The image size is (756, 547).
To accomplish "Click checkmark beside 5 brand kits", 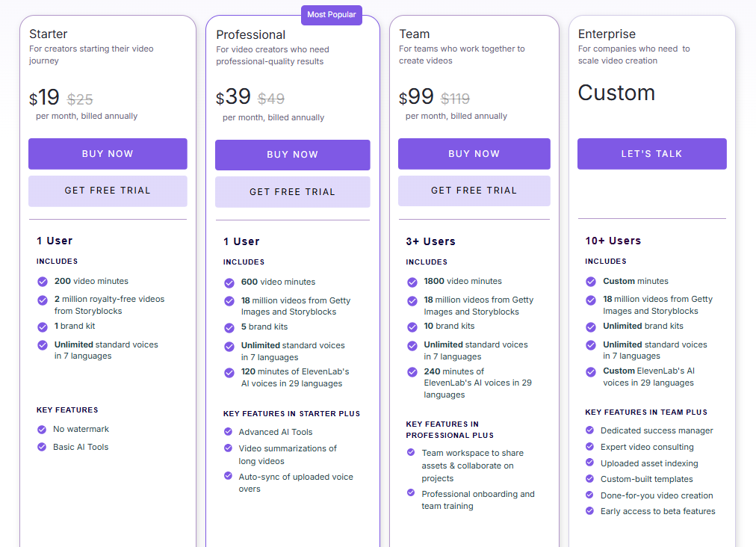I will pyautogui.click(x=229, y=328).
